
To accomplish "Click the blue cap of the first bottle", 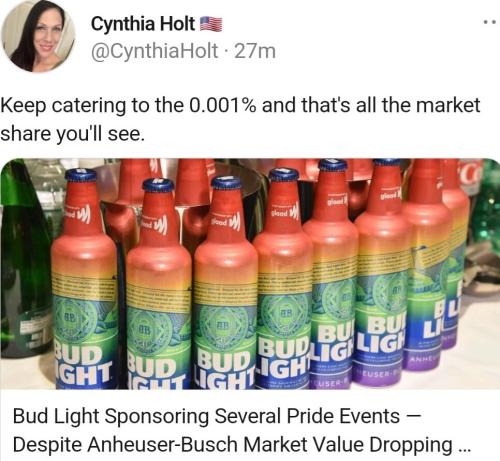I will [x=80, y=175].
